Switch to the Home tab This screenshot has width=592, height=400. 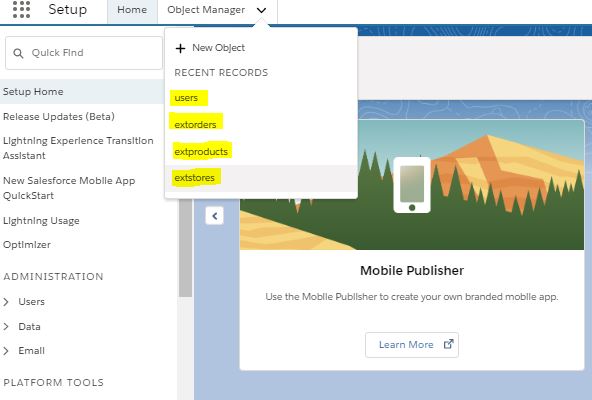(x=132, y=10)
